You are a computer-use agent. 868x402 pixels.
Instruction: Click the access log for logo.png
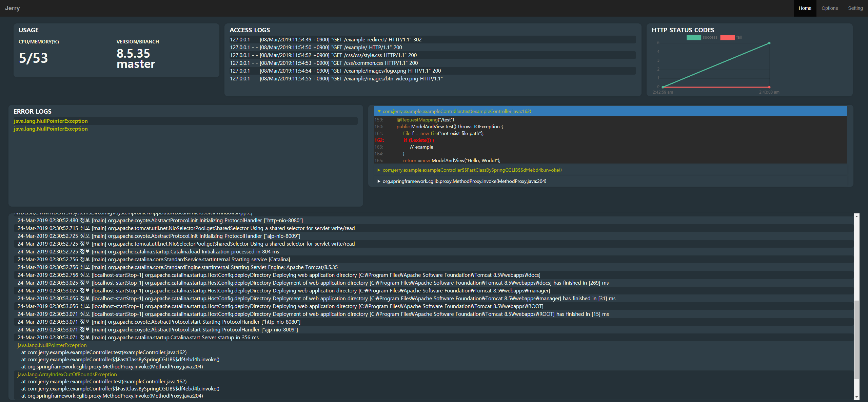(x=433, y=71)
